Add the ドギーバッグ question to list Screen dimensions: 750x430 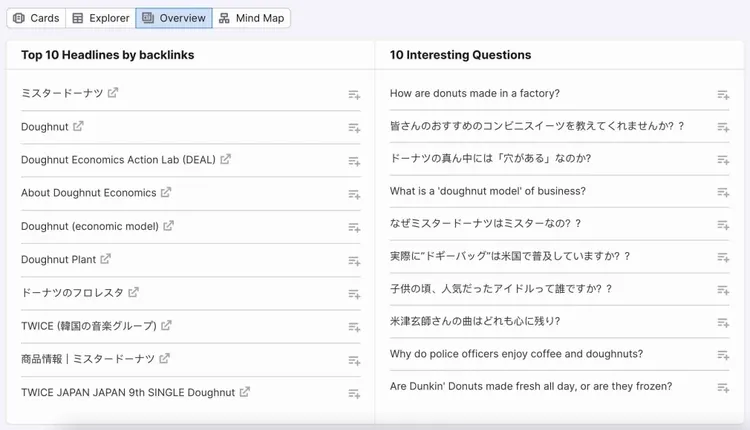pyautogui.click(x=723, y=257)
